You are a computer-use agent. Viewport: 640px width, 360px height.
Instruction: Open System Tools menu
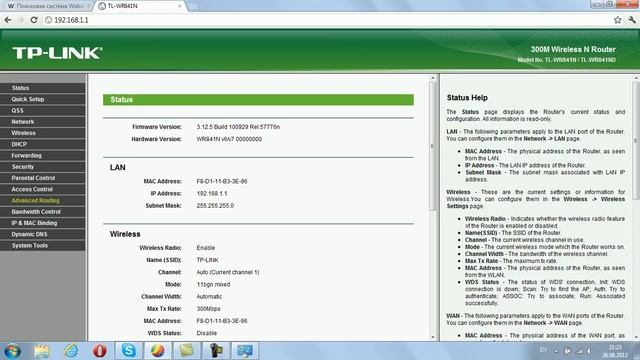(x=43, y=245)
